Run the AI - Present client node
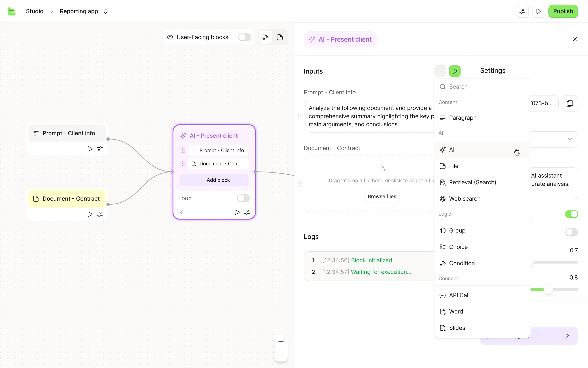 [x=237, y=212]
